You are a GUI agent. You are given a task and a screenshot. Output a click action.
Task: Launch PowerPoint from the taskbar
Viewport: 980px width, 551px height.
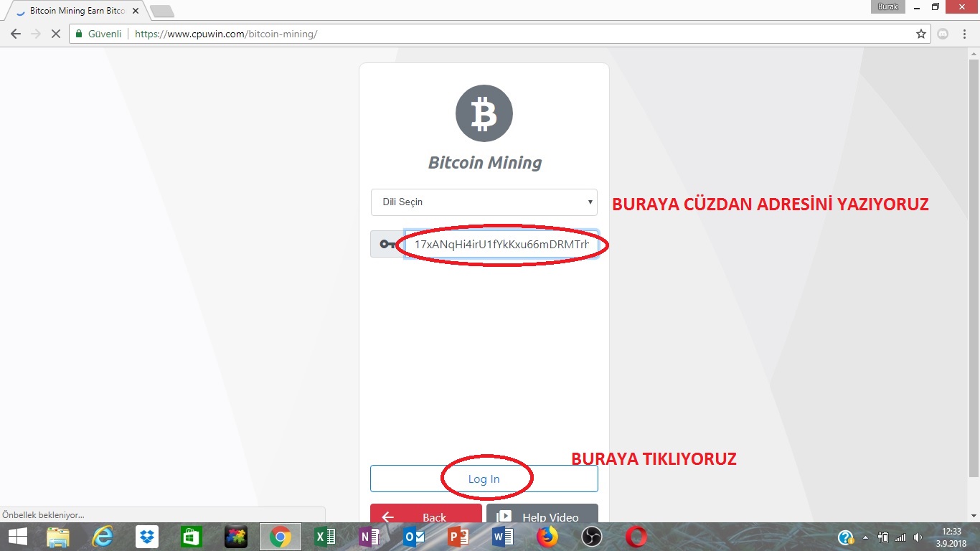coord(458,537)
